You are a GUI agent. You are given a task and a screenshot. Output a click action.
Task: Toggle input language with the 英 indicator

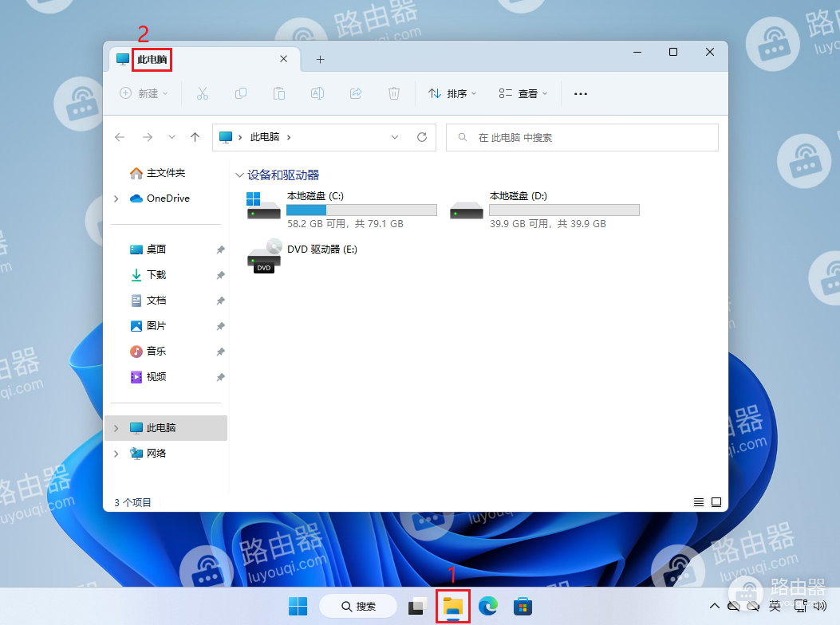773,606
